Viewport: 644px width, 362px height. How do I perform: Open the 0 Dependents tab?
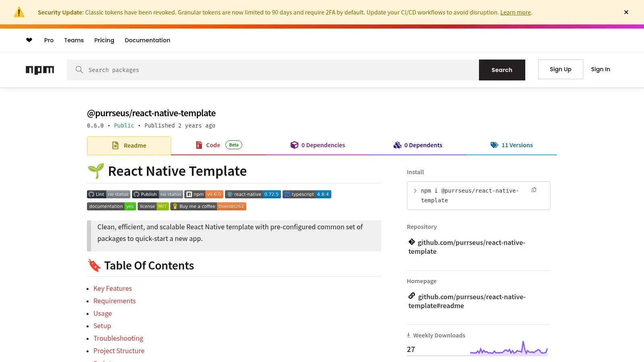pyautogui.click(x=418, y=145)
